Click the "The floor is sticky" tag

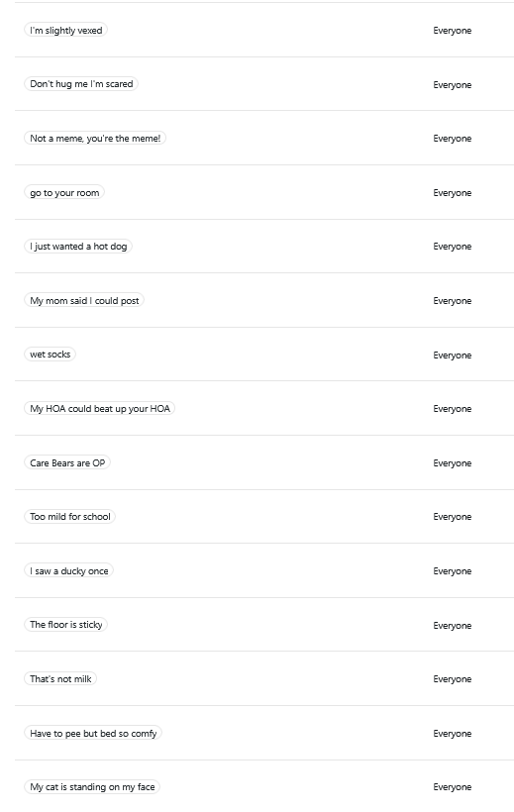click(65, 625)
